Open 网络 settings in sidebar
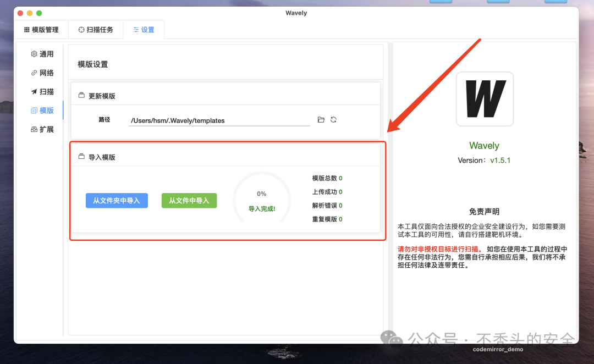The image size is (594, 364). 42,73
